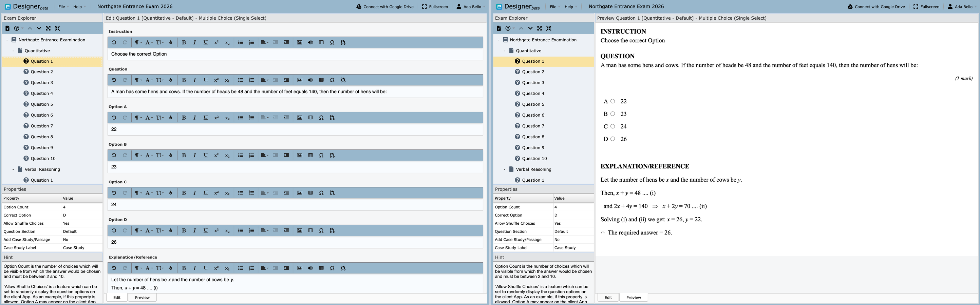
Task: Insert audio via the Instruction editor toolbar
Action: pyautogui.click(x=310, y=43)
